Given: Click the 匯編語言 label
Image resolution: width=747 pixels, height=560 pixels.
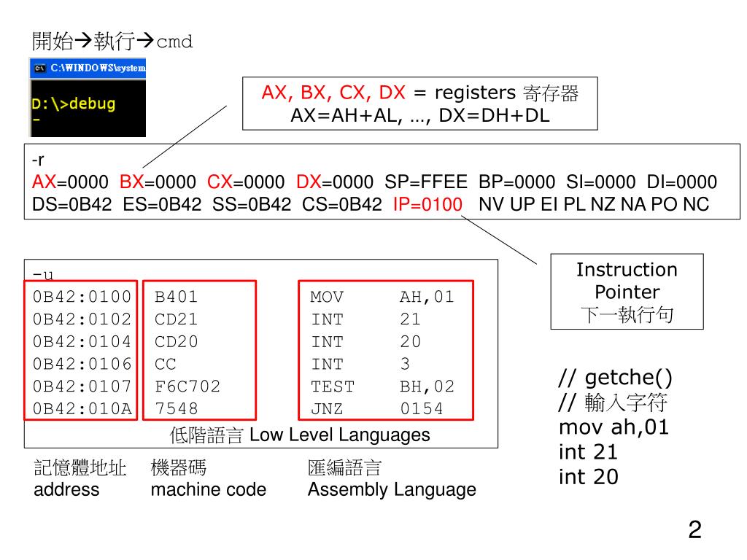Looking at the screenshot, I should 344,467.
